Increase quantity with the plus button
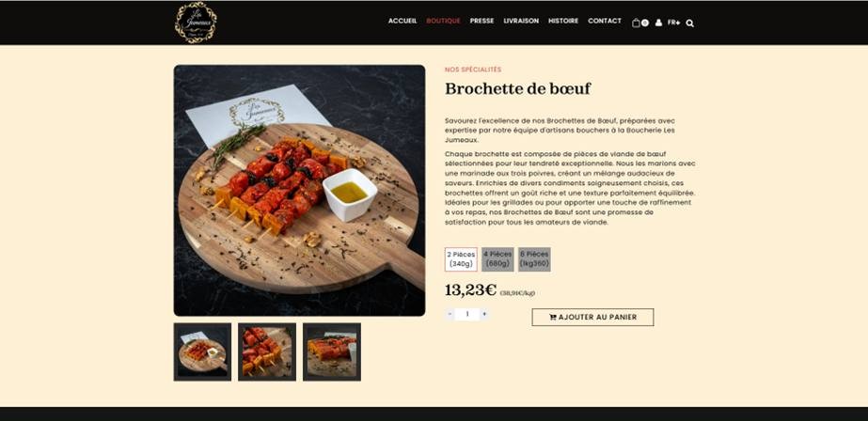868x421 pixels. pos(484,314)
